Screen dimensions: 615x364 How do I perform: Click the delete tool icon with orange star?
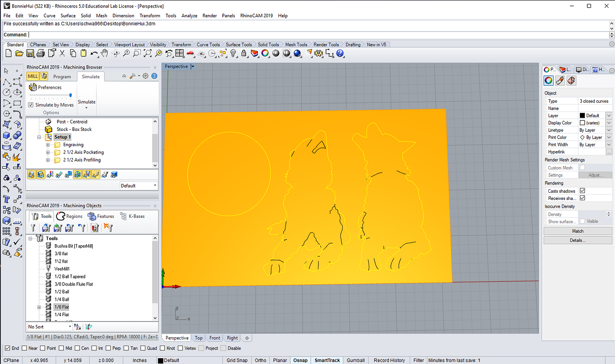[x=108, y=227]
